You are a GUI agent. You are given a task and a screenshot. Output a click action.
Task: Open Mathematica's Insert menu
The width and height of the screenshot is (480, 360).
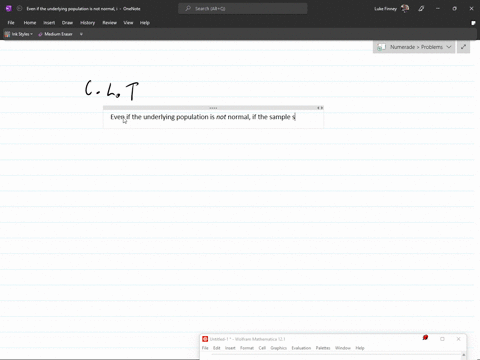[x=230, y=348]
